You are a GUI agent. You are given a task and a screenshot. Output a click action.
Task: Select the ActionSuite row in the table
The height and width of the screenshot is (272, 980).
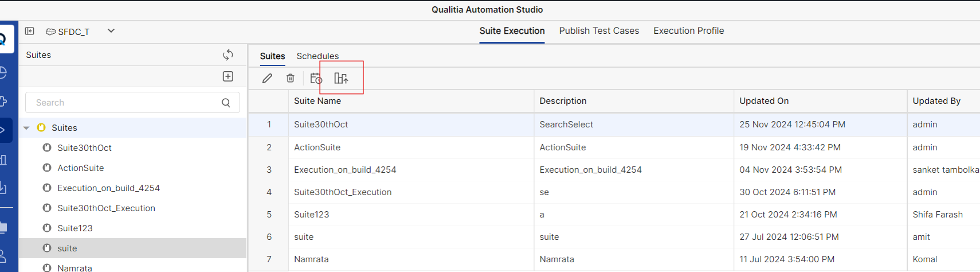click(317, 147)
